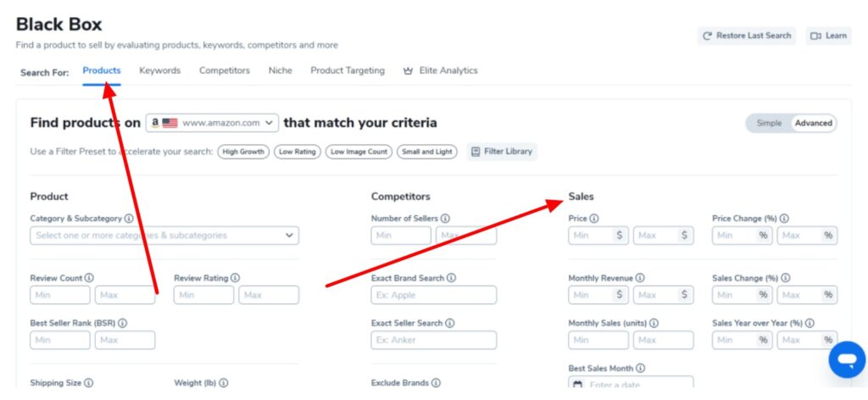Select the Advanced search mode toggle
This screenshot has height=400, width=868.
pyautogui.click(x=813, y=124)
